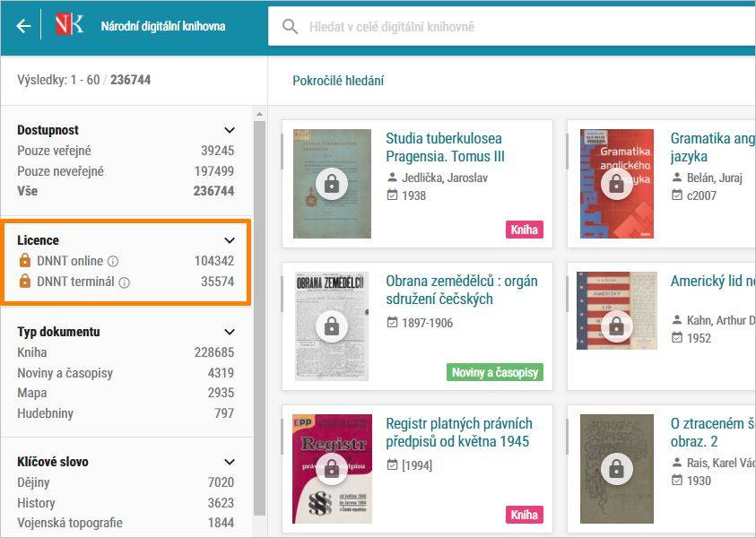Collapse the Typ dokumentu section
This screenshot has width=756, height=538.
[x=230, y=332]
